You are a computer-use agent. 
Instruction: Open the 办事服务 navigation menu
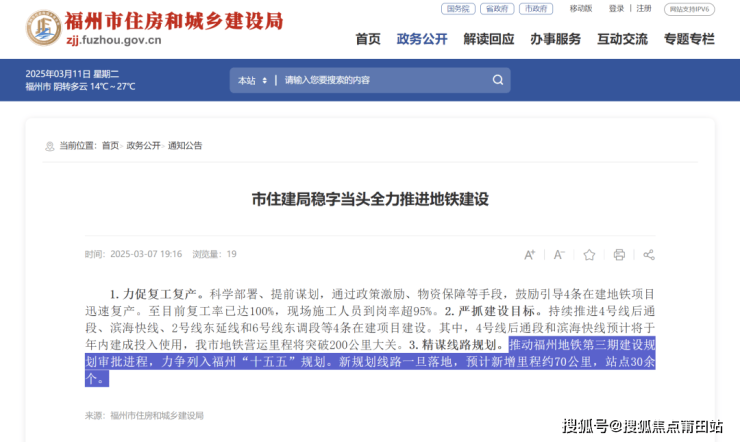click(x=555, y=40)
